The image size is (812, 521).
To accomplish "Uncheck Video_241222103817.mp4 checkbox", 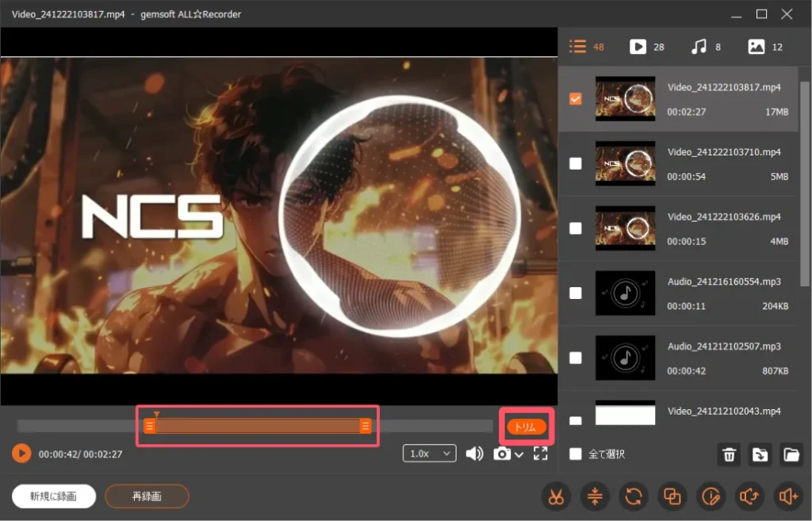I will pos(576,99).
